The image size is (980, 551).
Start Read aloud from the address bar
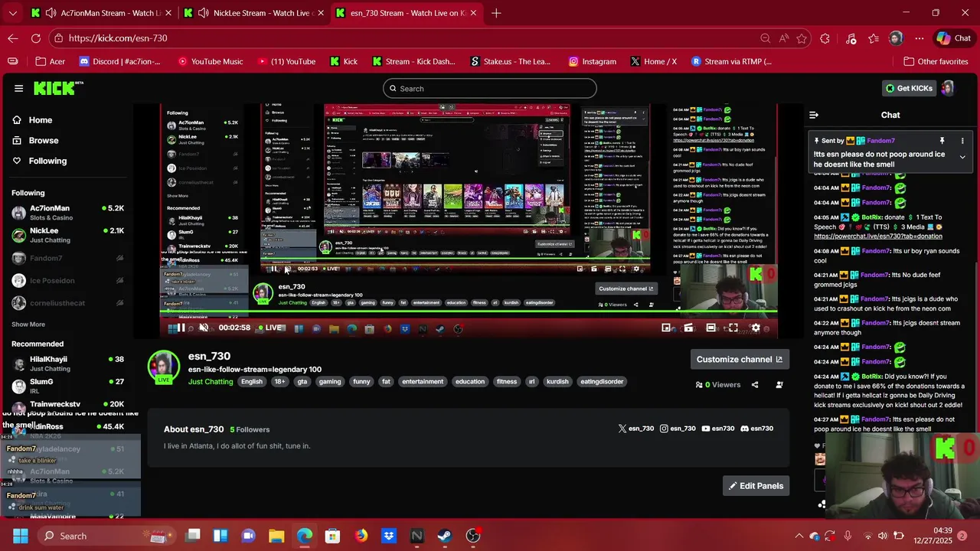click(783, 38)
